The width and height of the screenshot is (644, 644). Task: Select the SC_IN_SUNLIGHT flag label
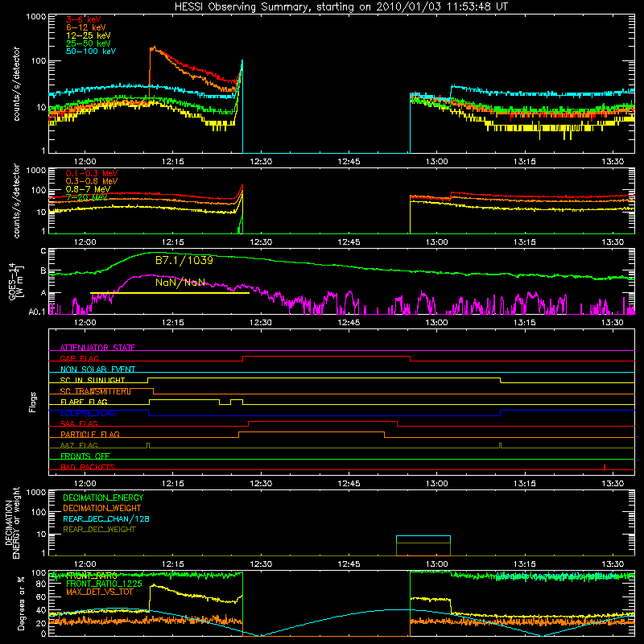(x=93, y=380)
